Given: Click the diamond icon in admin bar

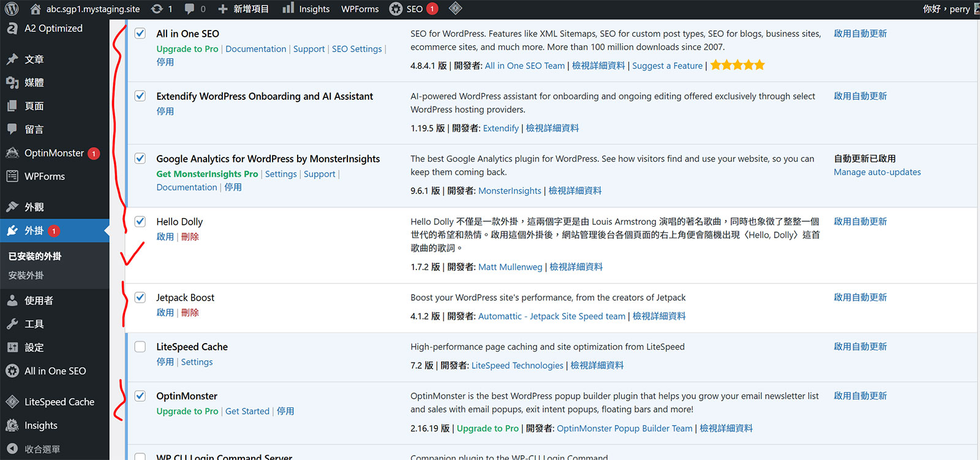Looking at the screenshot, I should pos(455,9).
